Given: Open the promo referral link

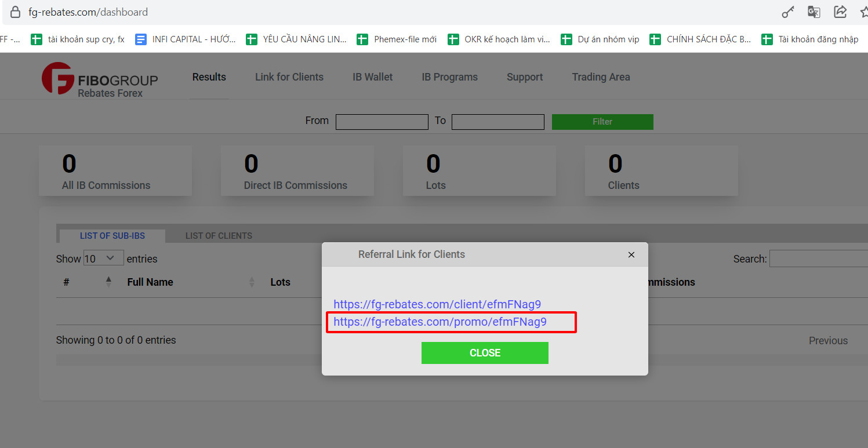Looking at the screenshot, I should [440, 322].
